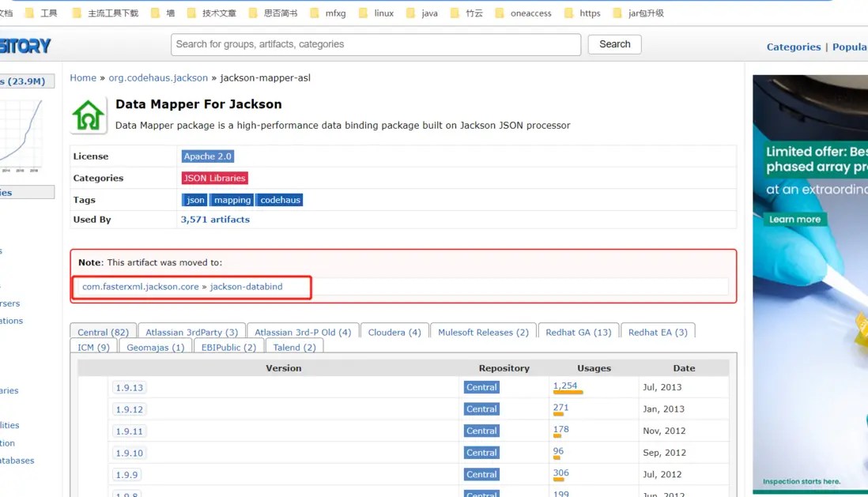Viewport: 868px width, 497px height.
Task: Open version 1.9.12
Action: pos(129,409)
